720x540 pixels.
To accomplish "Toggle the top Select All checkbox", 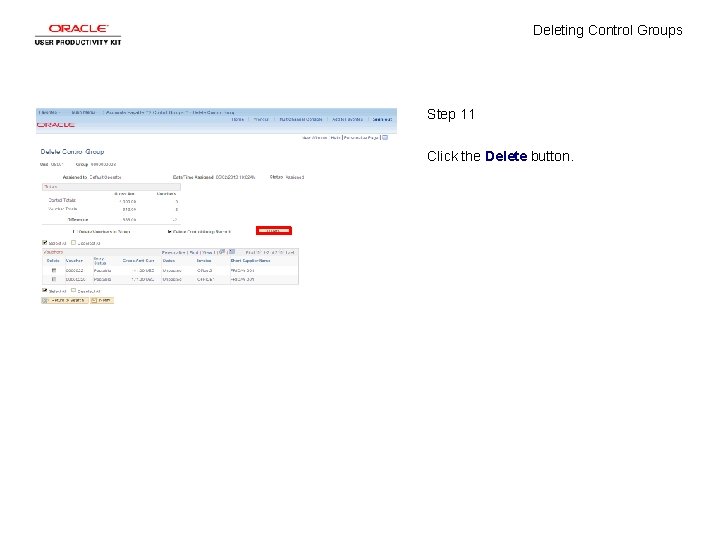I will click(x=45, y=242).
